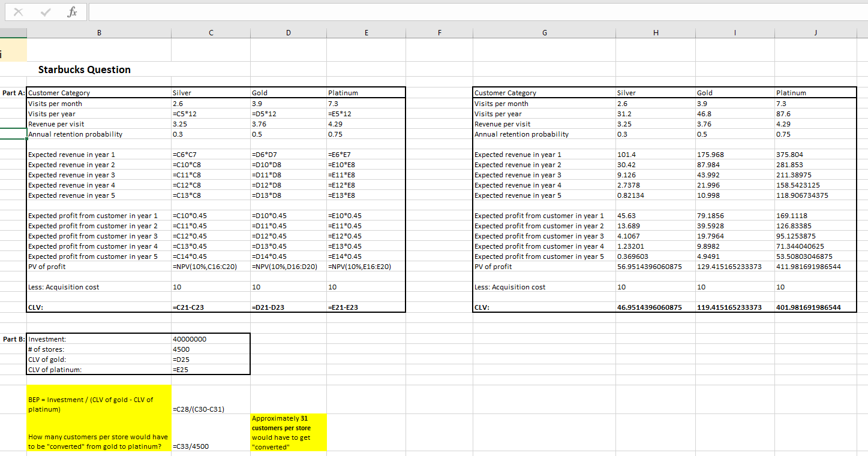Click yellow 'Approximately 31 customers per store' cell

(289, 433)
